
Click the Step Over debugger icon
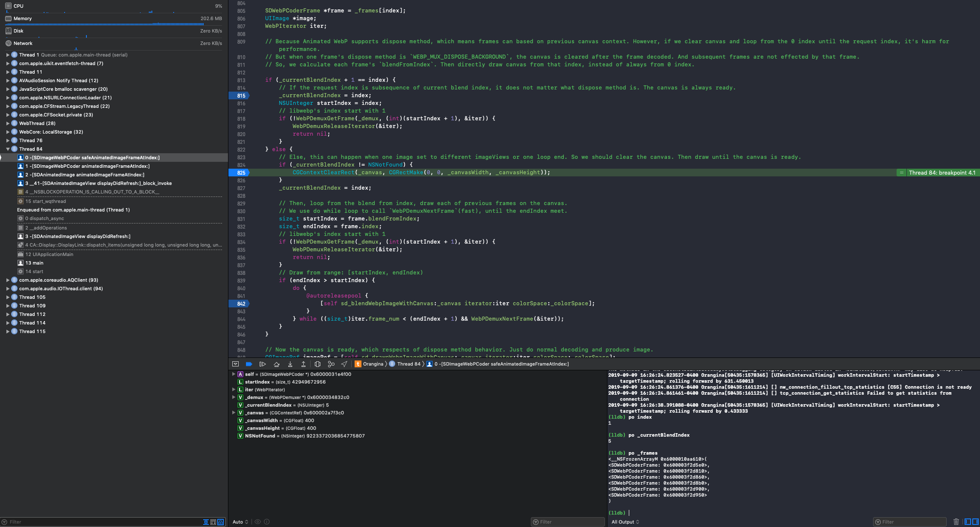(x=276, y=363)
